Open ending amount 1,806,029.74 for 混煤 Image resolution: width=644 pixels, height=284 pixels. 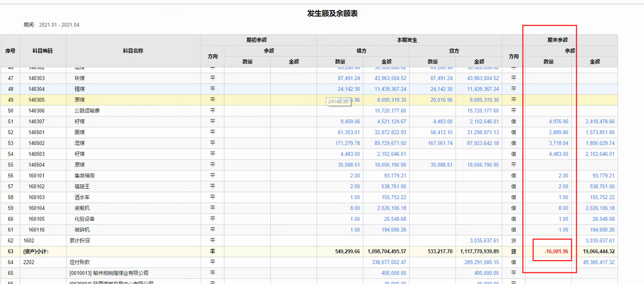tap(600, 143)
